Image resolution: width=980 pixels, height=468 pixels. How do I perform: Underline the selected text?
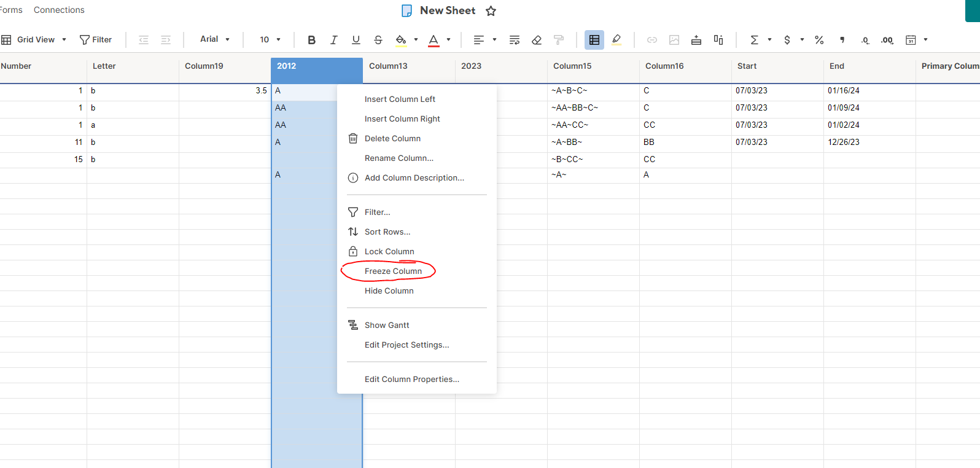356,40
